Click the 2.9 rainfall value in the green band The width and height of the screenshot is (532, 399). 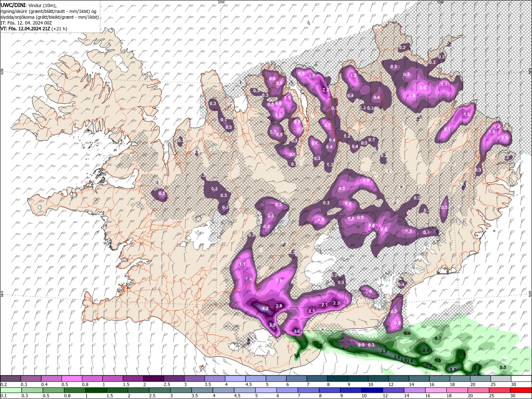pyautogui.click(x=426, y=351)
